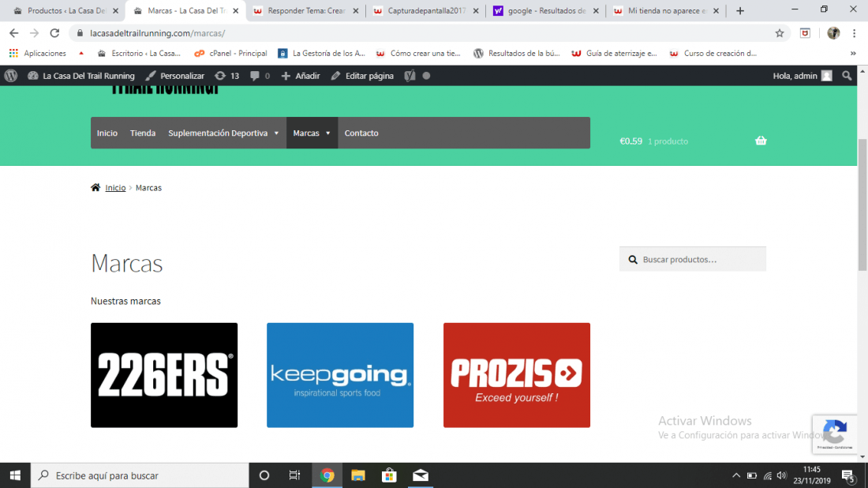Click the volume speaker tray icon
This screenshot has width=868, height=488.
pos(782,475)
